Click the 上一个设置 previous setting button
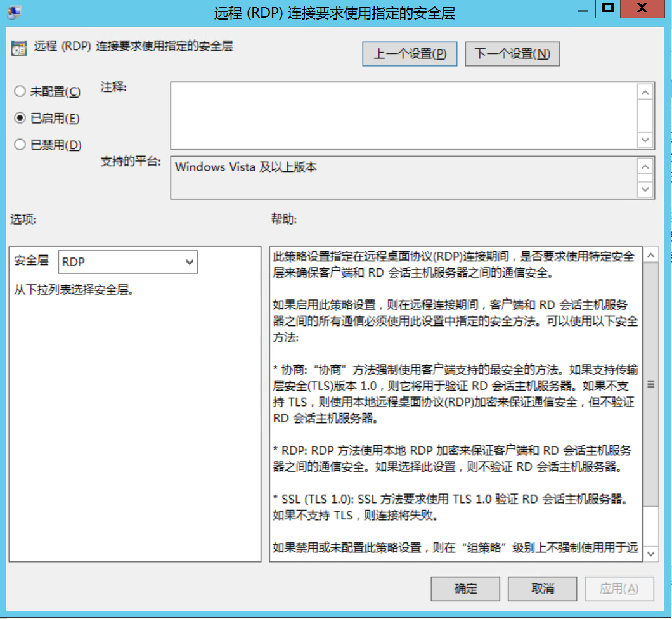Viewport: 672px width, 619px height. coord(409,54)
